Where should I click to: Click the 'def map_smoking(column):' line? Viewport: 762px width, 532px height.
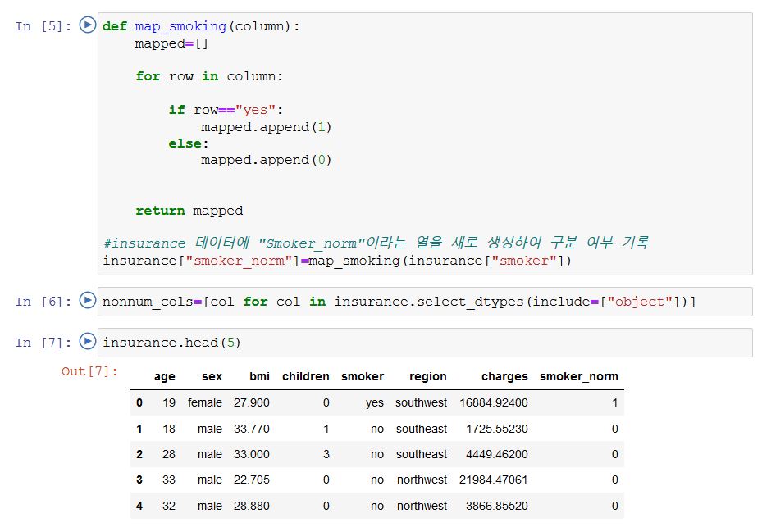click(201, 26)
